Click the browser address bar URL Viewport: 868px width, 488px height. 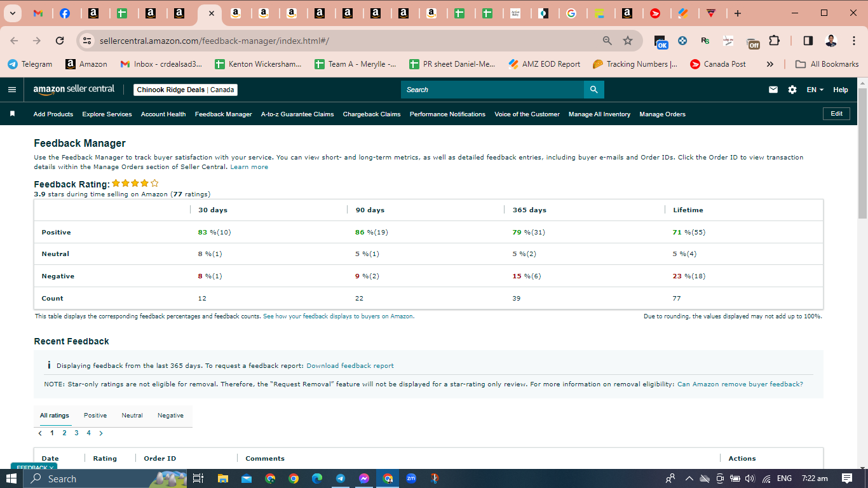(214, 41)
